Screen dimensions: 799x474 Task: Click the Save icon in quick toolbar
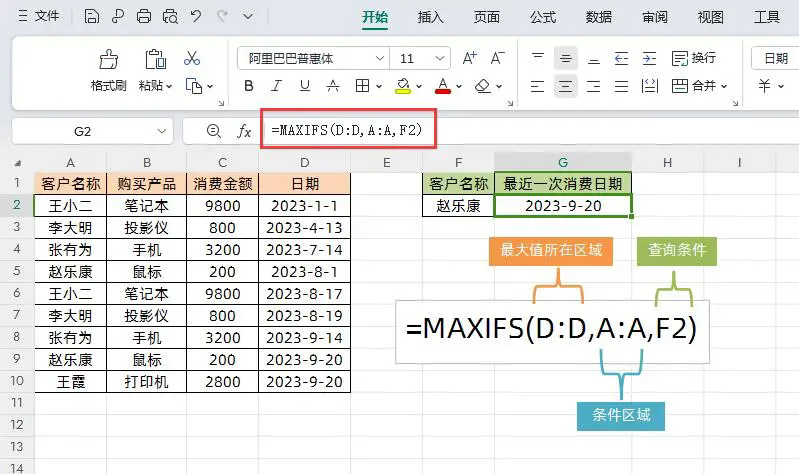[x=92, y=17]
